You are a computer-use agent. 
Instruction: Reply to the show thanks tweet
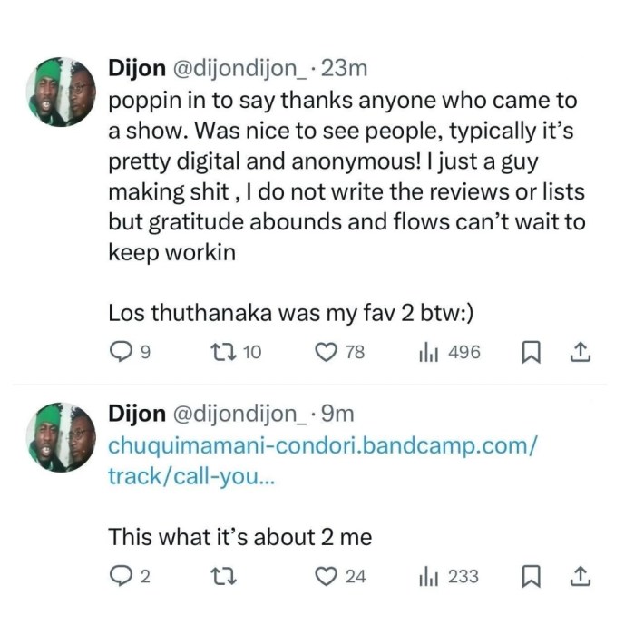(122, 352)
